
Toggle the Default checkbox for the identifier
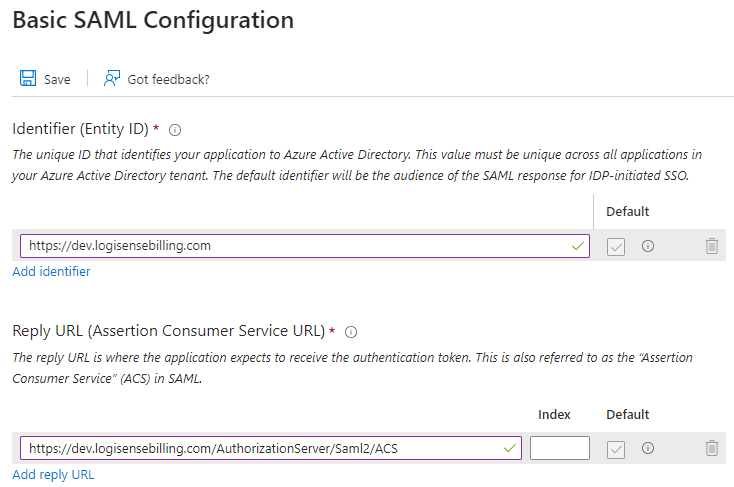pos(616,246)
